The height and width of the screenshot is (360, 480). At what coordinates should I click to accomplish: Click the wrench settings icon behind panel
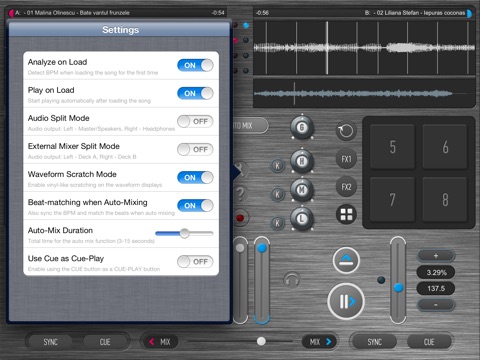pyautogui.click(x=241, y=169)
